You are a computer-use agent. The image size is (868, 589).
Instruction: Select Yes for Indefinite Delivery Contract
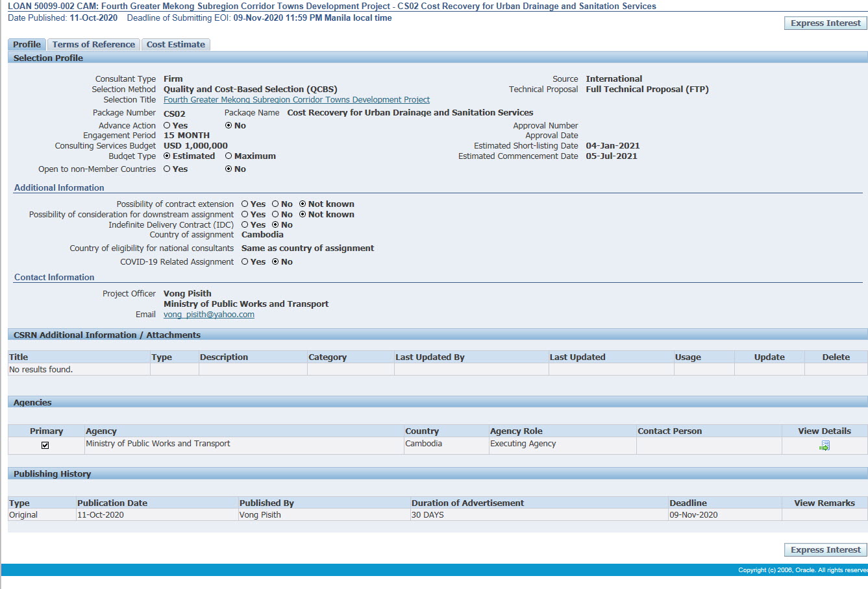coord(245,225)
